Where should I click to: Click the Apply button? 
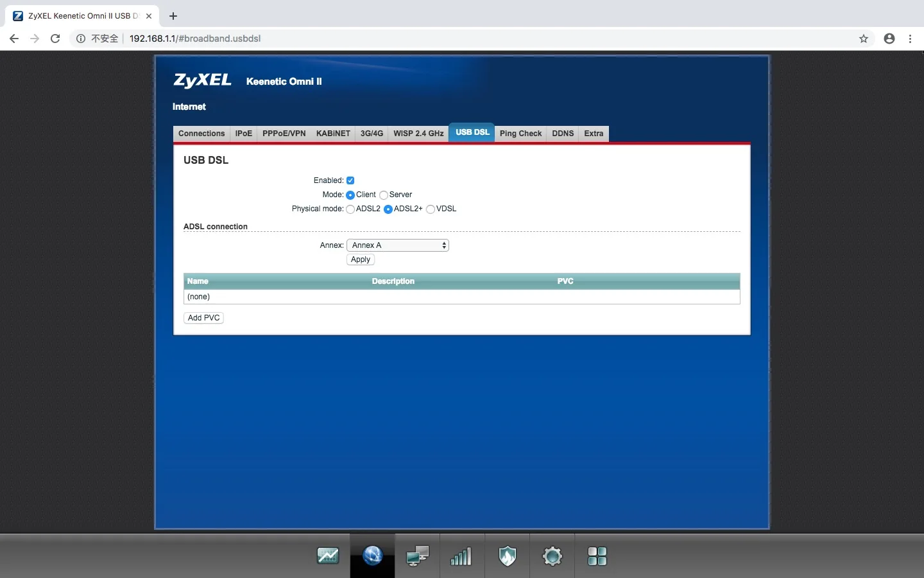361,259
